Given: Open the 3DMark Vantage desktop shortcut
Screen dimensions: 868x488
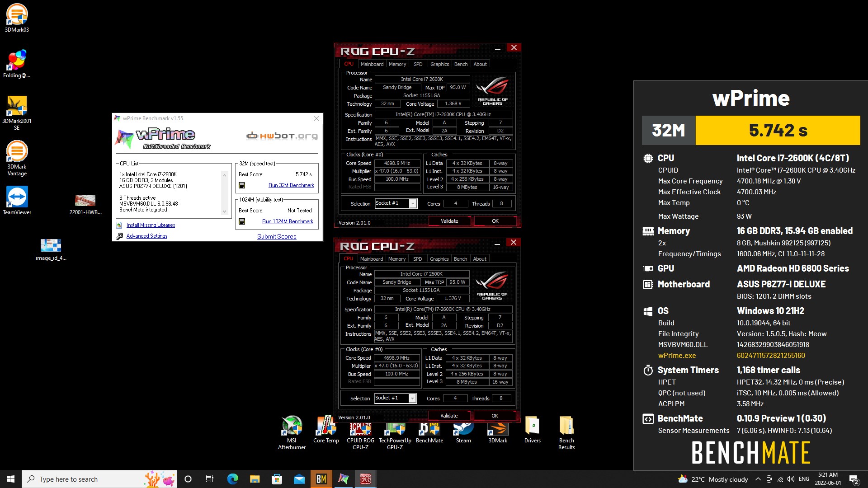Looking at the screenshot, I should 17,158.
